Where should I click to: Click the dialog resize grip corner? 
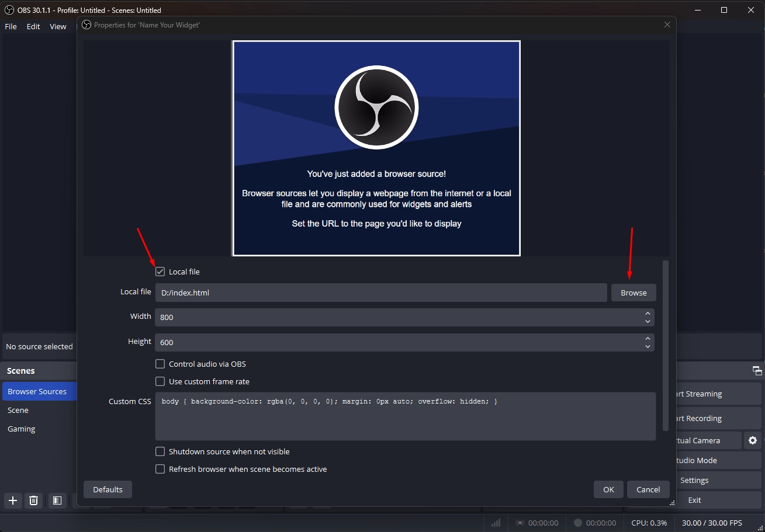[x=672, y=503]
